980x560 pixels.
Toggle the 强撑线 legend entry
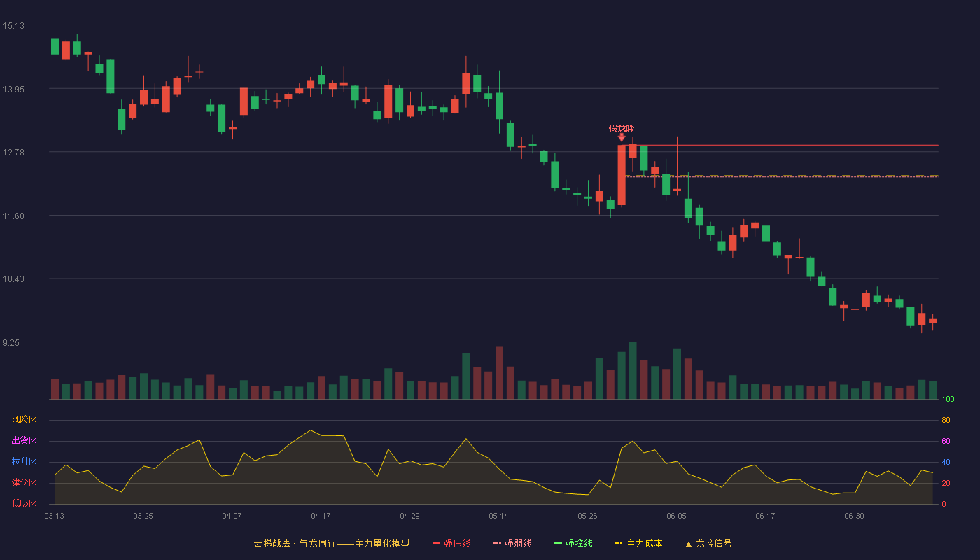click(573, 543)
